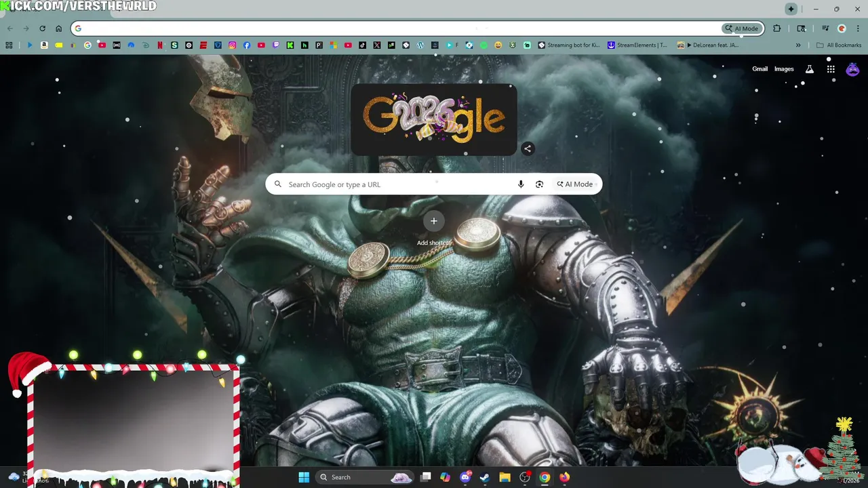This screenshot has width=868, height=488.
Task: Open Discord from the taskbar
Action: [465, 477]
